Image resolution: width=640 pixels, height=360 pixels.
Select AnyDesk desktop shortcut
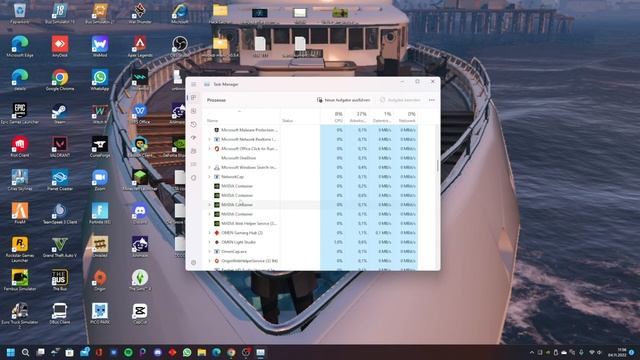pos(60,47)
